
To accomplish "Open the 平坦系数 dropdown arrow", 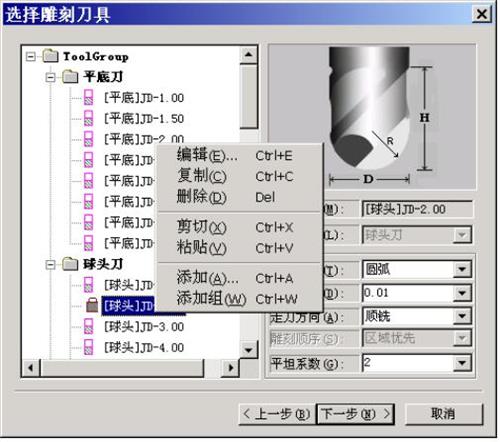I will (x=462, y=363).
